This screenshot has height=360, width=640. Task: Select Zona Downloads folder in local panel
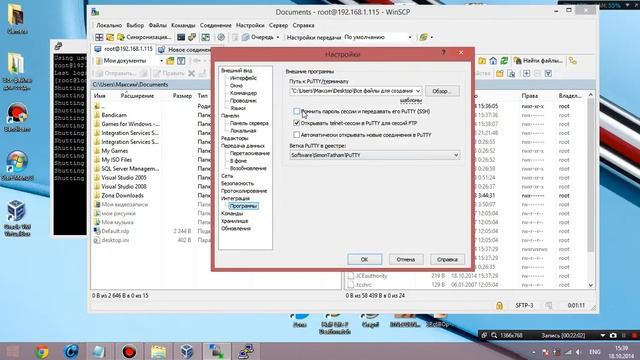(122, 195)
